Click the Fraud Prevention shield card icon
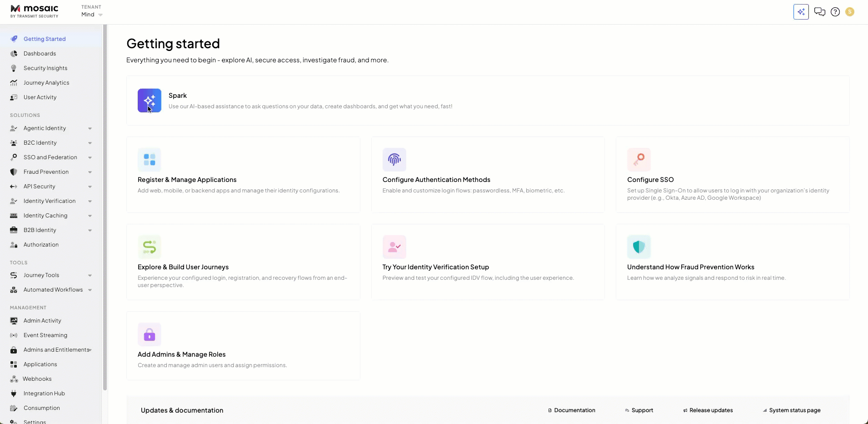The image size is (868, 424). click(639, 247)
